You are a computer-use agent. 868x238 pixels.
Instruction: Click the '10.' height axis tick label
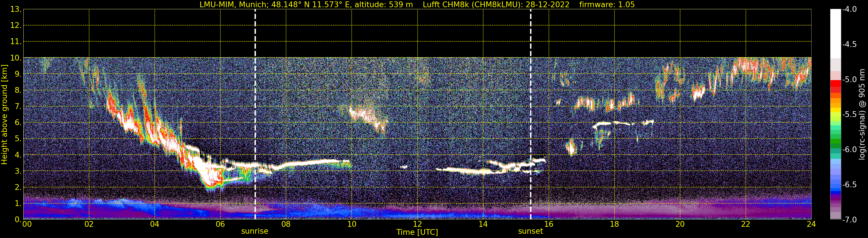click(x=16, y=58)
